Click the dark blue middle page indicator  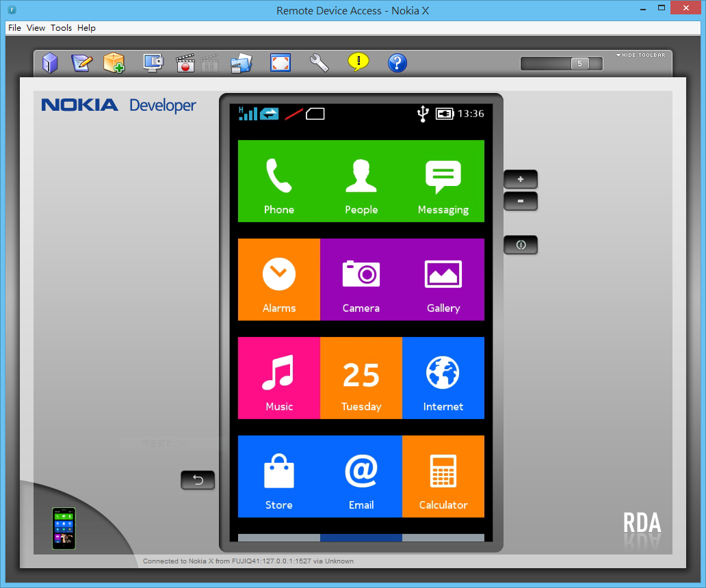coord(361,537)
